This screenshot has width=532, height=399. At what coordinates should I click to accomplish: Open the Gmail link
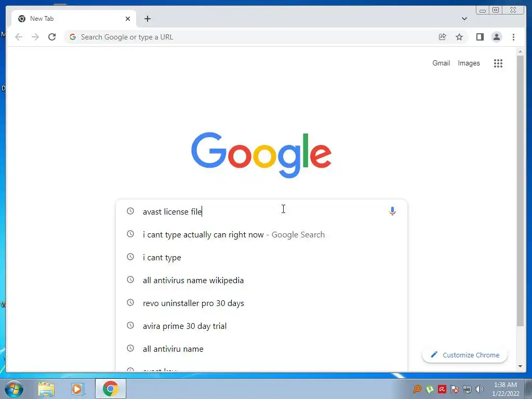(441, 63)
